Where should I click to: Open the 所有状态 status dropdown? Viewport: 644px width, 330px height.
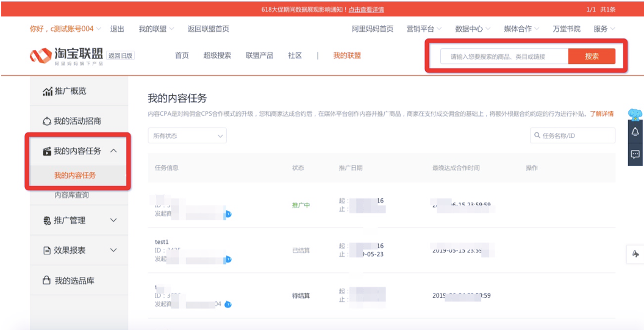187,135
